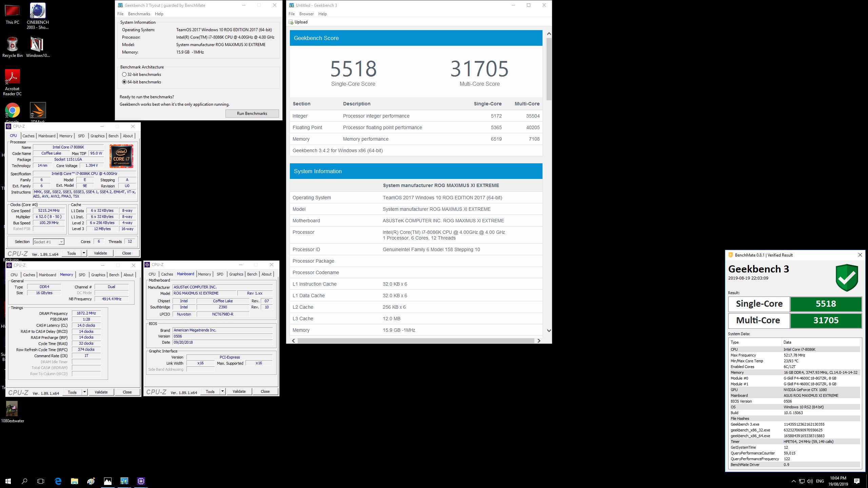This screenshot has width=868, height=488.
Task: Click Close in the CPU-Z CPU window
Action: (x=126, y=253)
